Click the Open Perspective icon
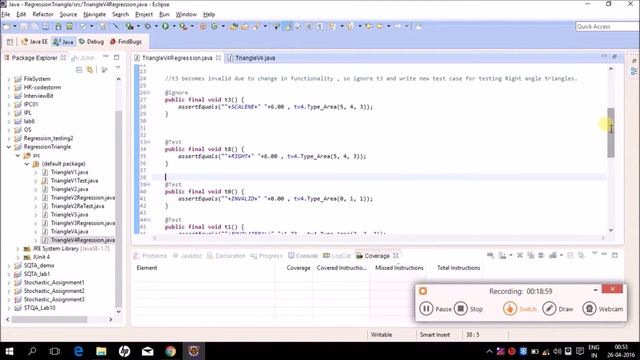The width and height of the screenshot is (640, 360). click(x=10, y=42)
